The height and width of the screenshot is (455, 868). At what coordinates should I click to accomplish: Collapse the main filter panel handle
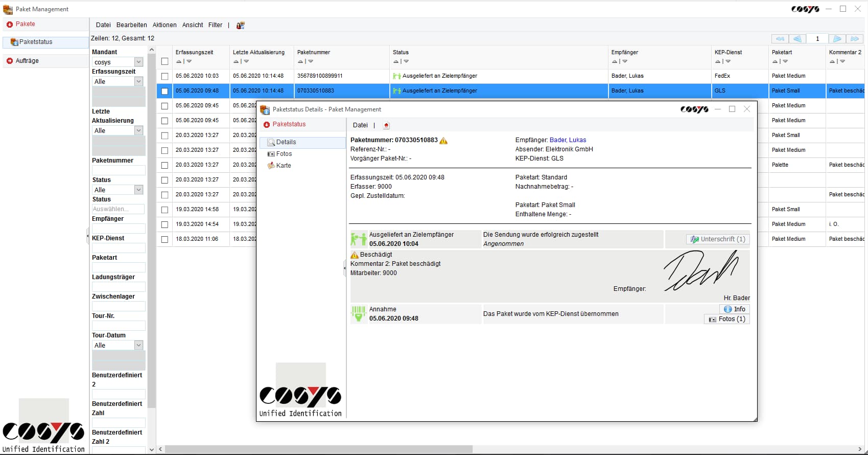coord(87,236)
